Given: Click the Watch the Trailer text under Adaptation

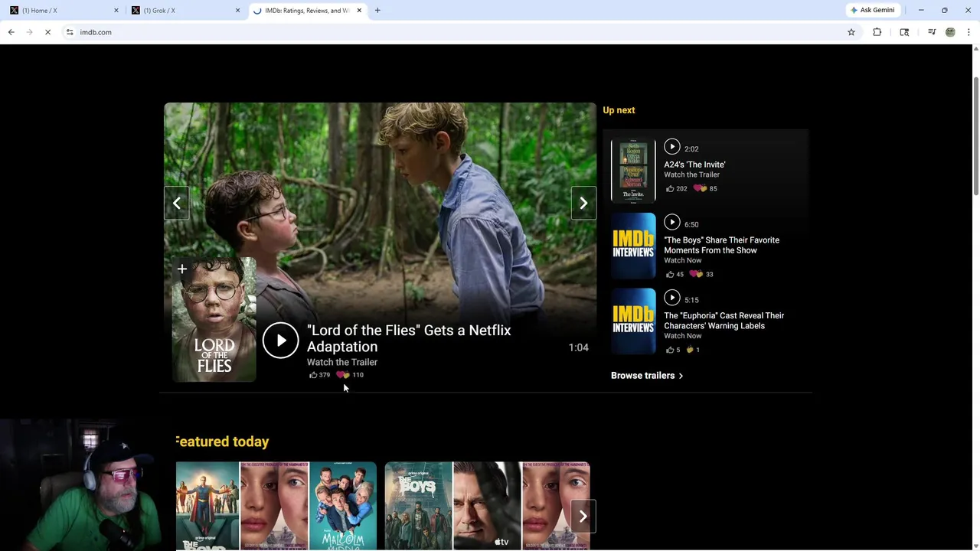Looking at the screenshot, I should point(342,363).
